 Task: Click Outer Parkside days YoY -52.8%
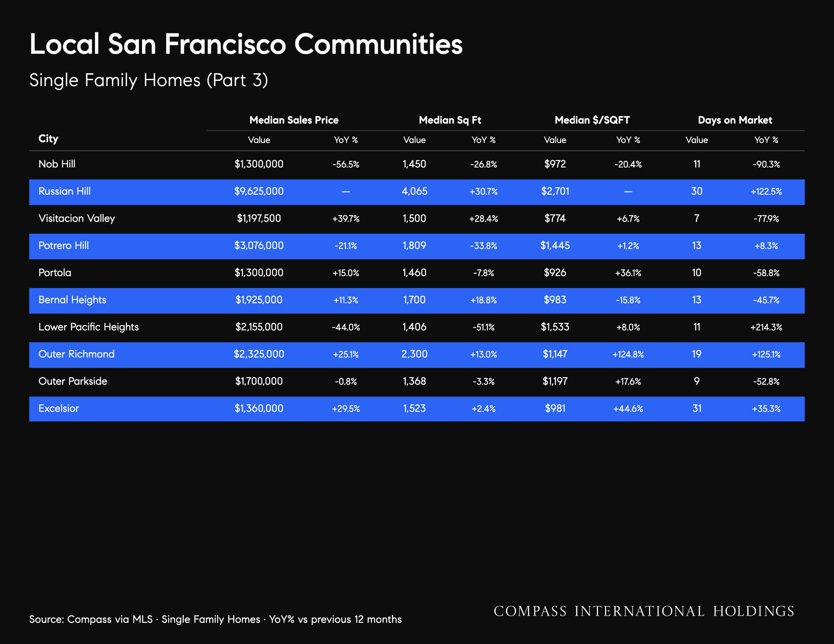click(x=766, y=382)
